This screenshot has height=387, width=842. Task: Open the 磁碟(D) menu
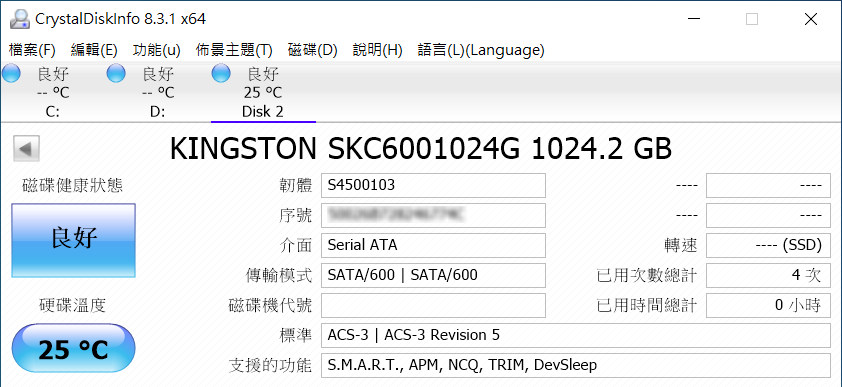tap(313, 50)
